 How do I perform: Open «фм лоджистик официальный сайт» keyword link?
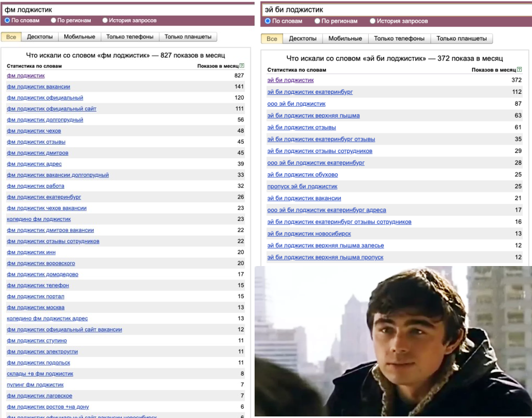click(51, 109)
